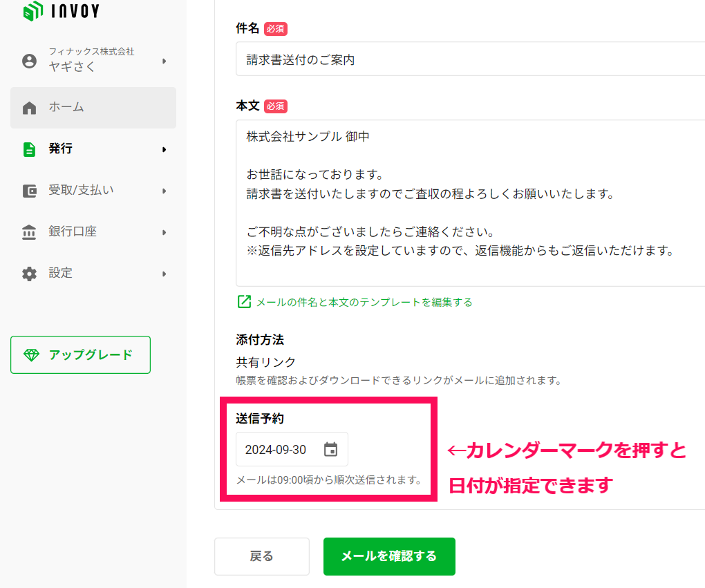
Task: Click the 戻る button
Action: click(262, 556)
